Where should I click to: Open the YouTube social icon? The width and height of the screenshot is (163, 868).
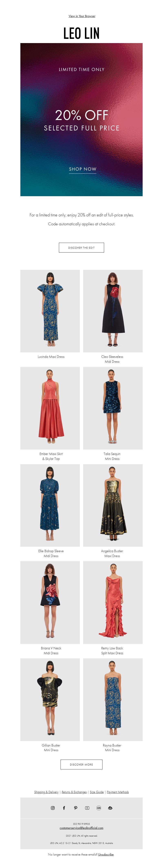pos(87,808)
